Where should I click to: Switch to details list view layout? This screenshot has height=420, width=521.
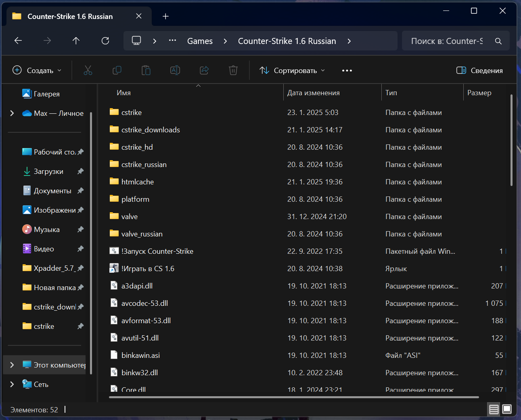pyautogui.click(x=494, y=410)
